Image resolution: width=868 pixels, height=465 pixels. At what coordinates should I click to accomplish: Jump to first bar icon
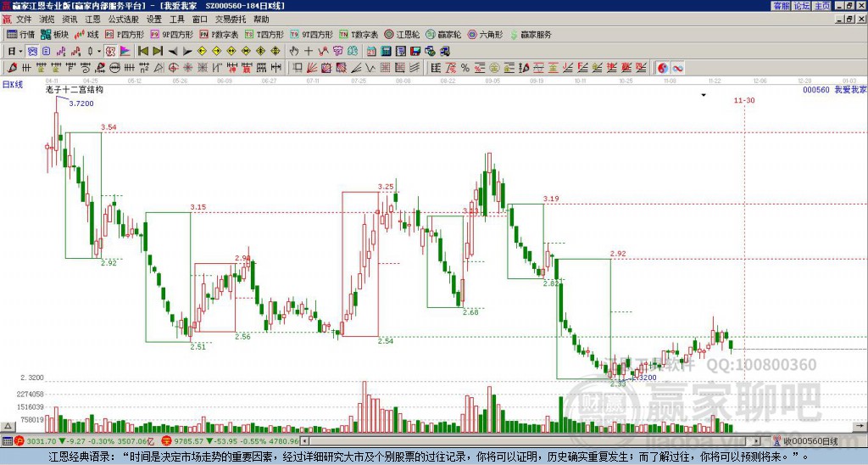142,51
